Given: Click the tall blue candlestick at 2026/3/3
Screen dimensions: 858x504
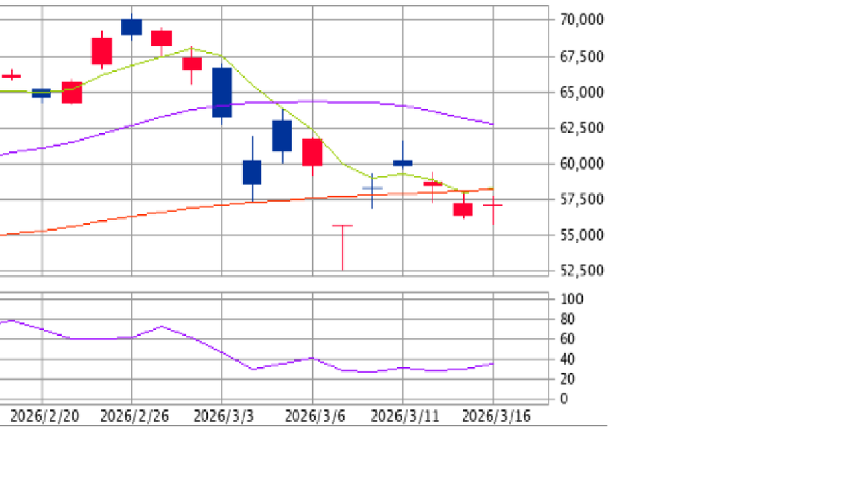Looking at the screenshot, I should [222, 92].
